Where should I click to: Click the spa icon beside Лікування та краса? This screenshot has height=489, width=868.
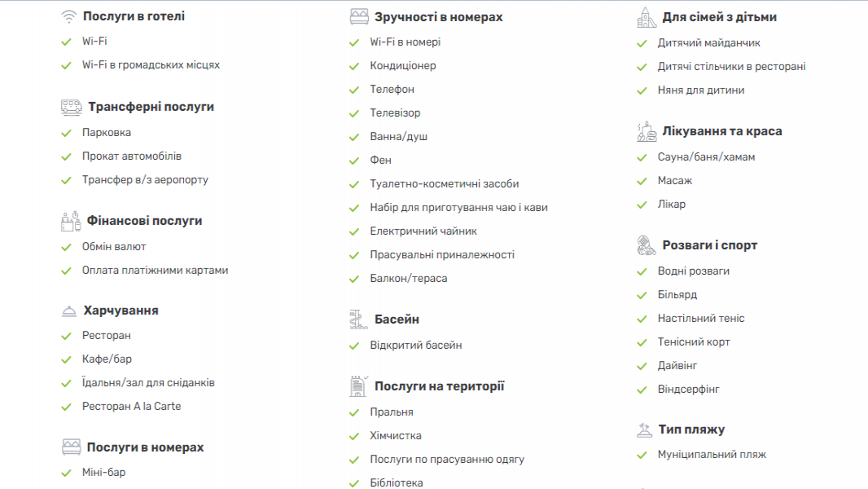tap(647, 132)
